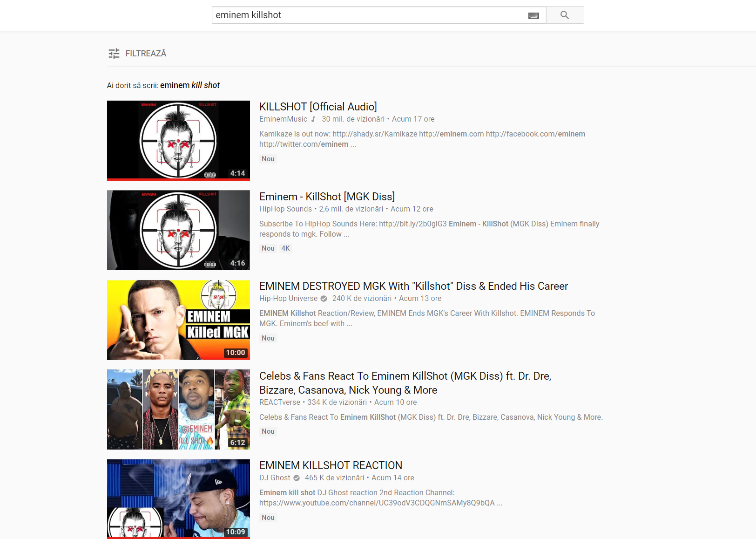This screenshot has width=756, height=539.
Task: Click the music note icon beside EminemMusic
Action: pyautogui.click(x=314, y=119)
